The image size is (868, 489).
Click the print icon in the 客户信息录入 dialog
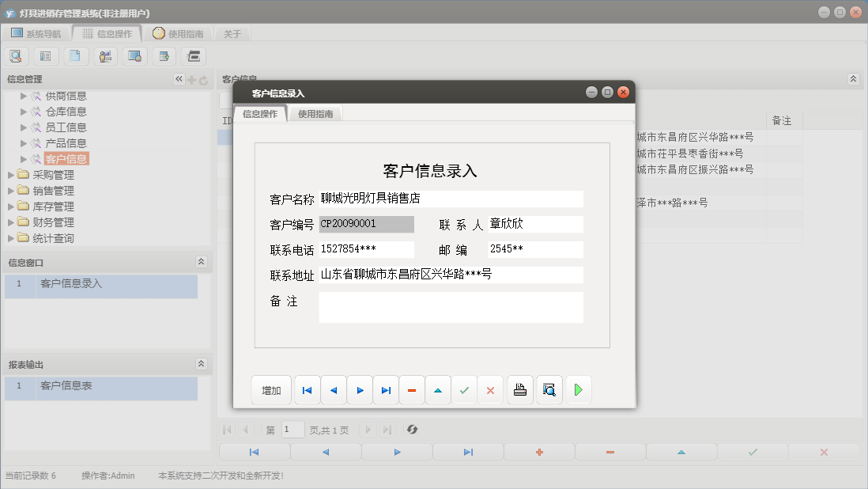coord(519,389)
